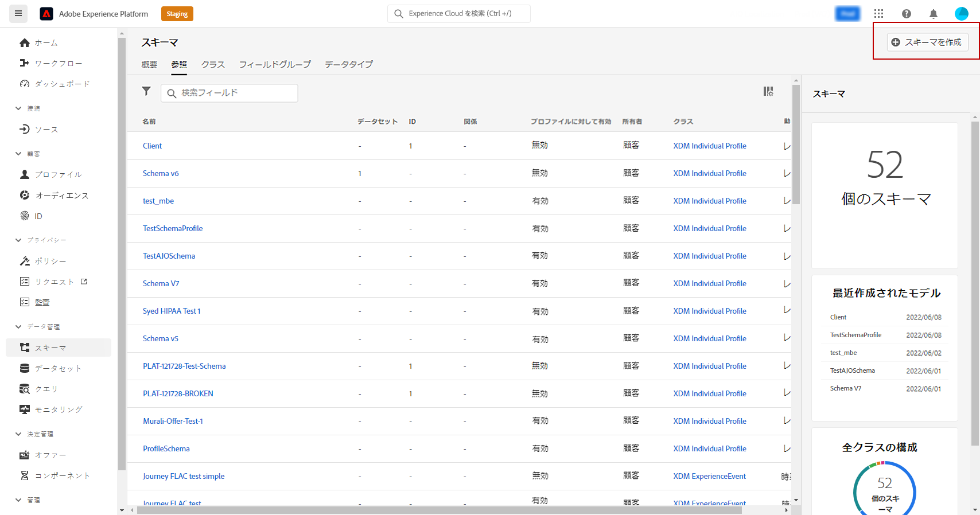Screen dimensions: 980x515
Task: Click the Adobe logo icon
Action: click(x=46, y=14)
